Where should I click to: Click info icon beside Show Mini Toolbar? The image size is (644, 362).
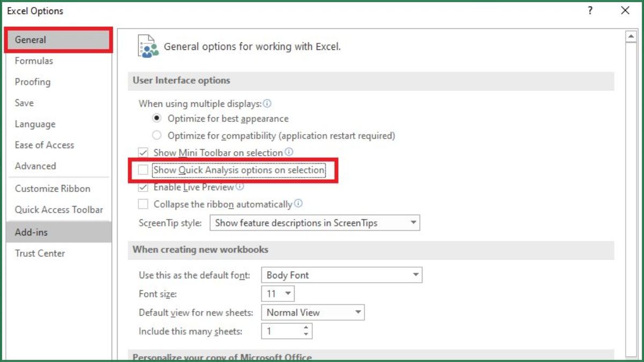pyautogui.click(x=289, y=152)
